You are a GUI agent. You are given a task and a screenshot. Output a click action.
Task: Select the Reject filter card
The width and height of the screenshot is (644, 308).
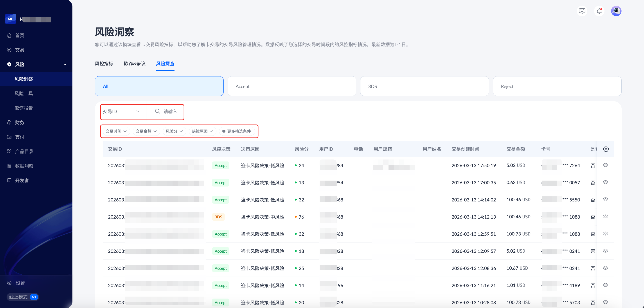(557, 86)
